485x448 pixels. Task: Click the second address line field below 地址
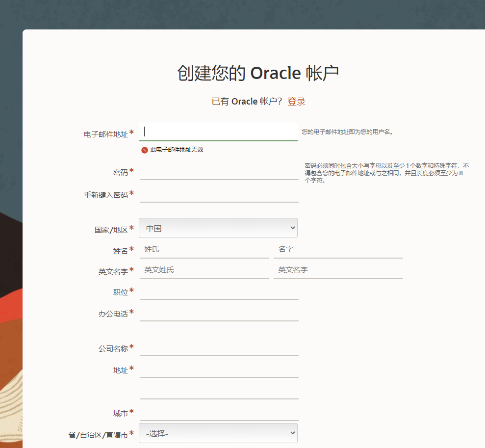219,391
